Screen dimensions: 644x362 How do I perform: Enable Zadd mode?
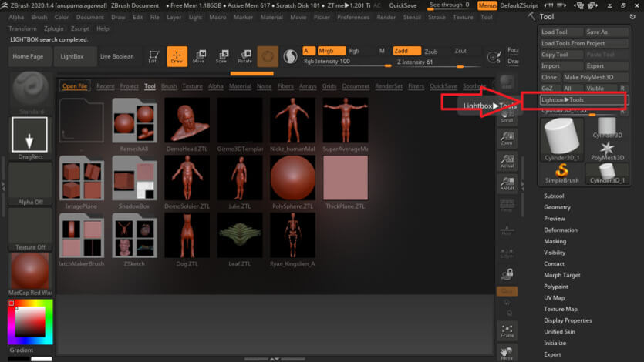(406, 51)
